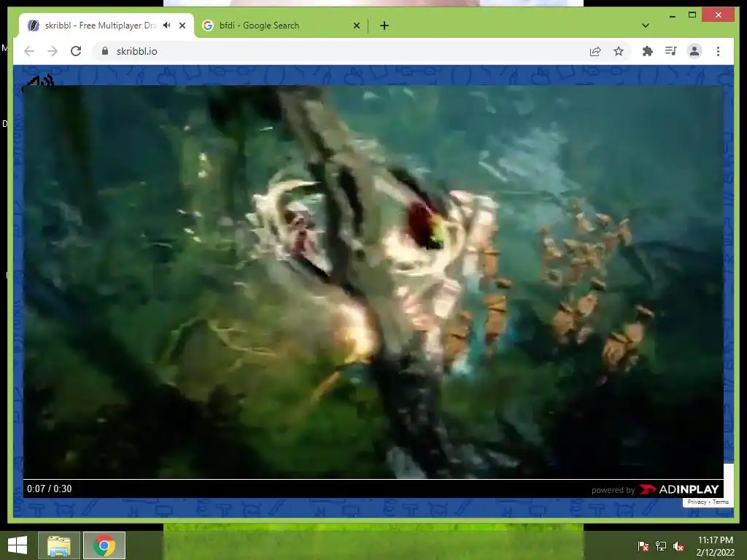The width and height of the screenshot is (747, 560).
Task: Open Action Center flag icon
Action: click(643, 545)
